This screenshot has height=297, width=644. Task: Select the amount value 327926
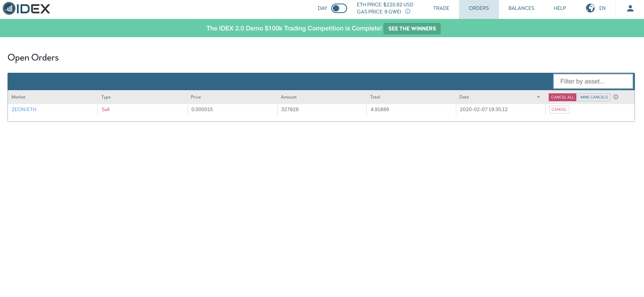pyautogui.click(x=290, y=110)
